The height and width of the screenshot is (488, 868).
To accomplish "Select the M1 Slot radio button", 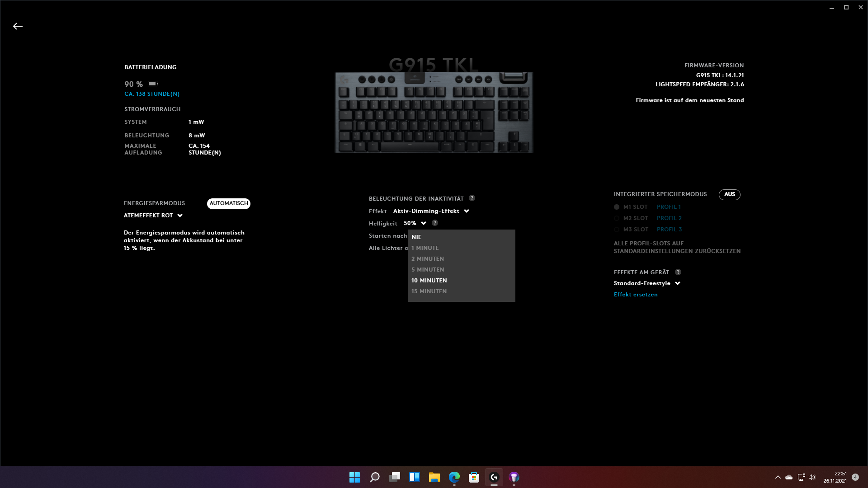I will [x=617, y=207].
